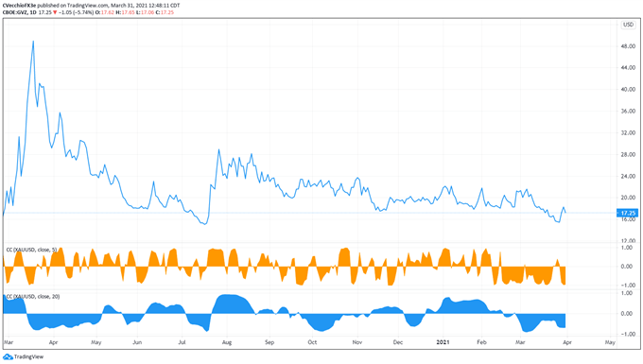Click the CVecchioFX3e author name
The width and height of the screenshot is (643, 364).
point(19,6)
